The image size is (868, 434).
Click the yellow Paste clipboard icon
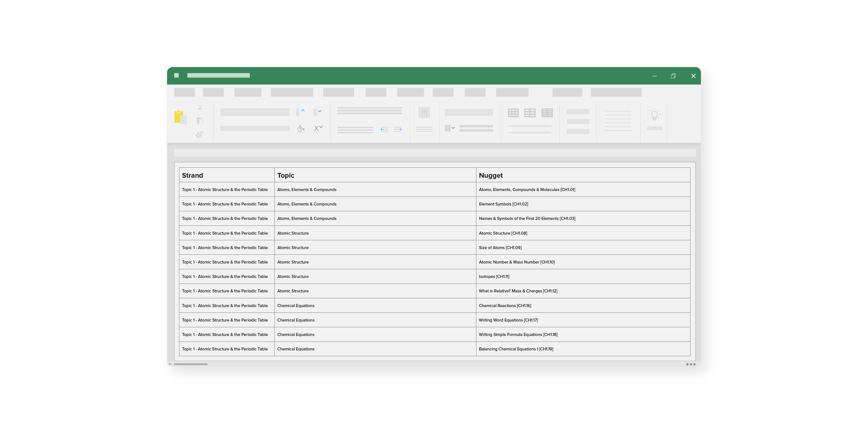[x=180, y=117]
